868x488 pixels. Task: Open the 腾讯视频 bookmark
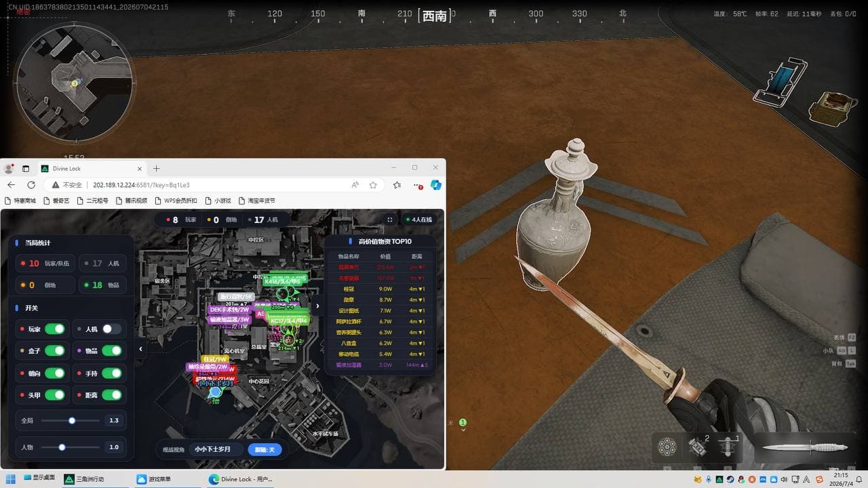[x=131, y=201]
